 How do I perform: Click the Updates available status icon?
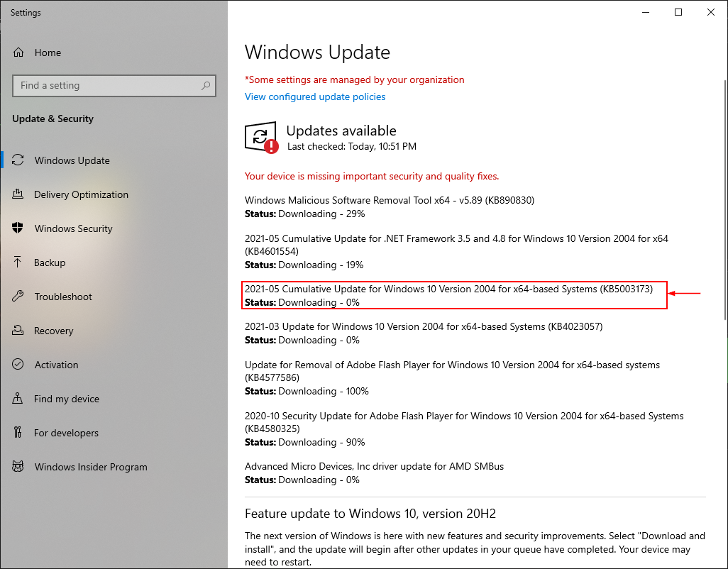(260, 137)
